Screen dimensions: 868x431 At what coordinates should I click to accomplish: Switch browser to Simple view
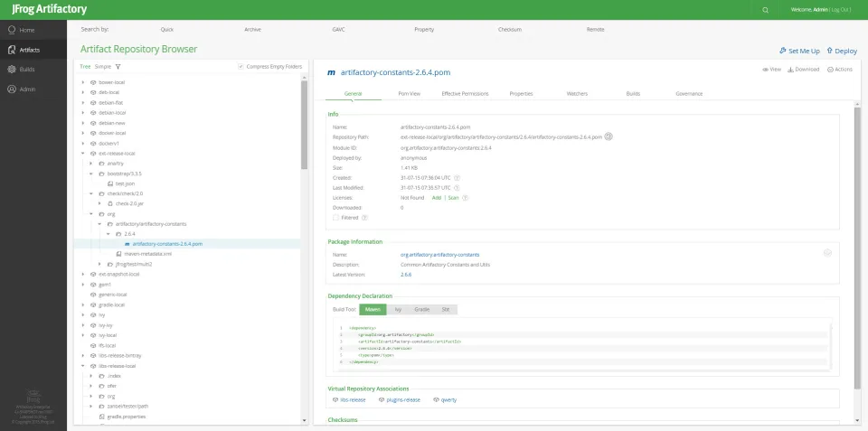[103, 66]
